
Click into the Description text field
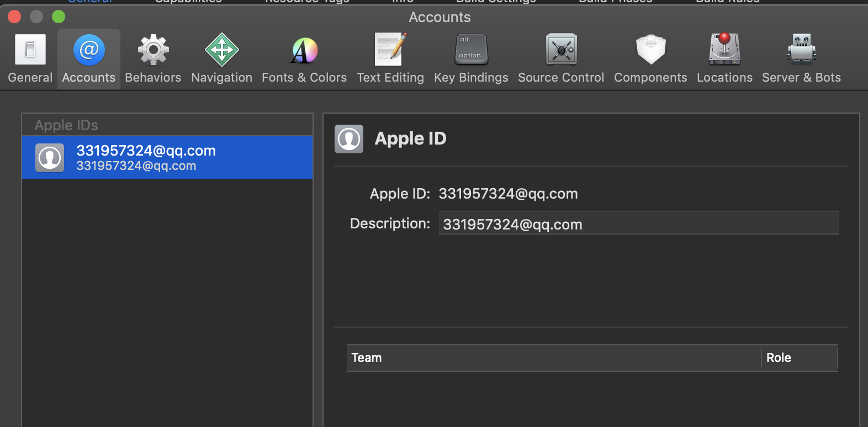638,223
